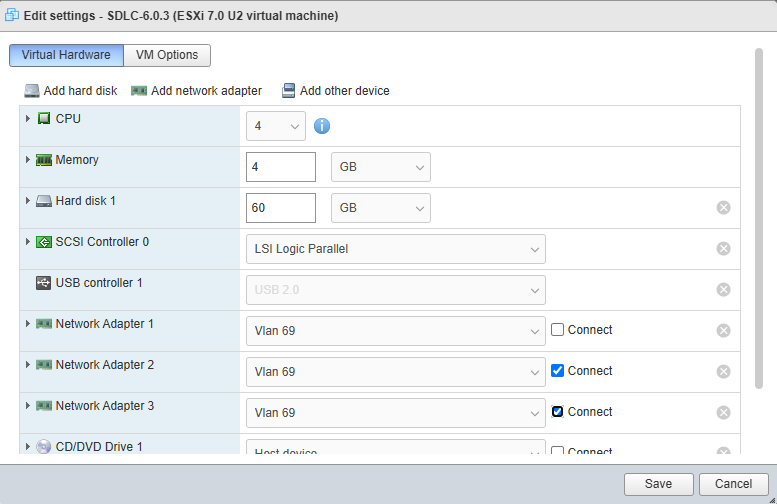Enable Connect for Network Adapter 1
777x504 pixels.
[558, 330]
